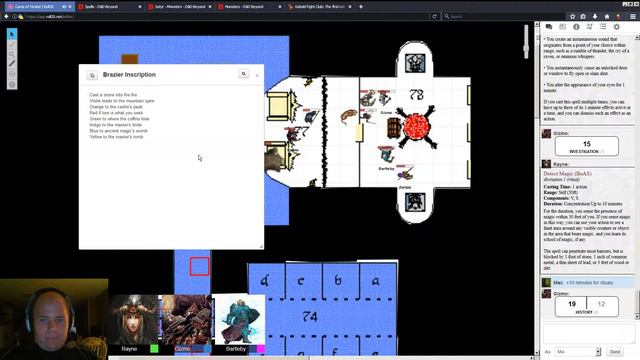Screen dimensions: 640x360
Task: Click the site info icon in address bar
Action: pos(14,17)
